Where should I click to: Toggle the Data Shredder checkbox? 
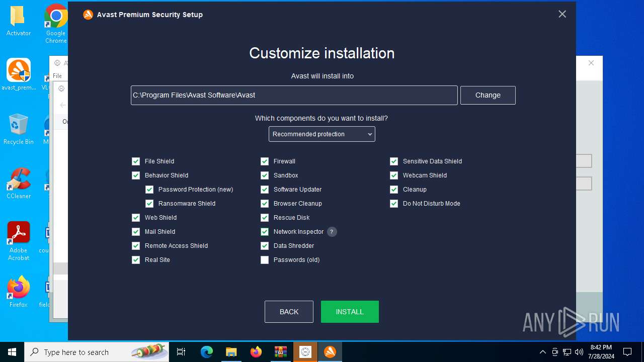click(265, 246)
